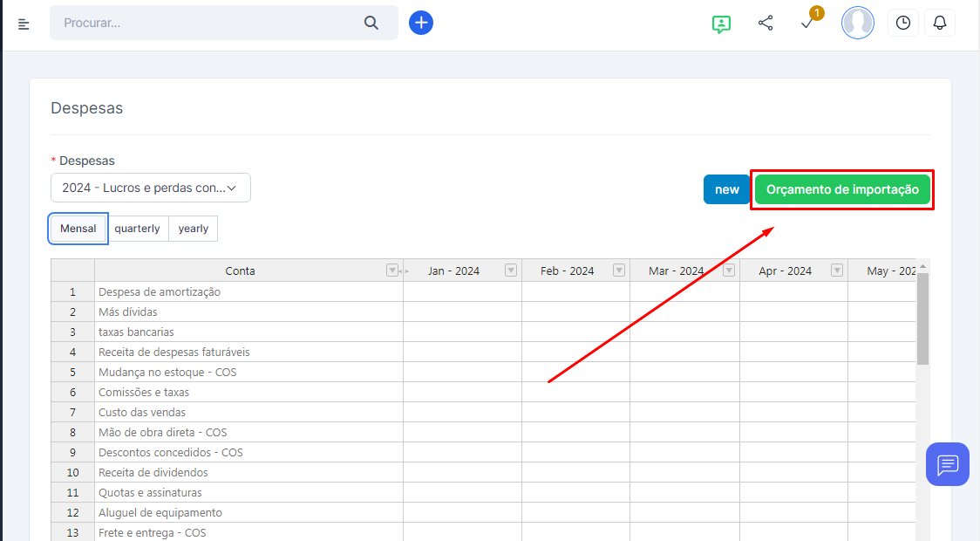980x541 pixels.
Task: Open the Conta column filter arrow
Action: 392,270
